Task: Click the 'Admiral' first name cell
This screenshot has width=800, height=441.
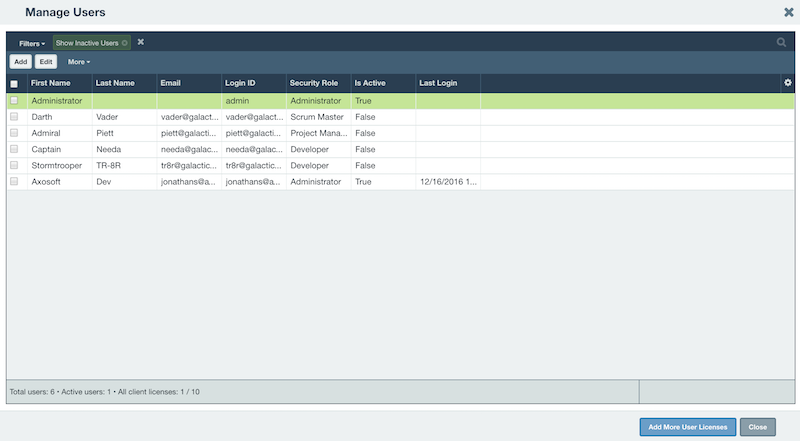Action: [x=60, y=133]
